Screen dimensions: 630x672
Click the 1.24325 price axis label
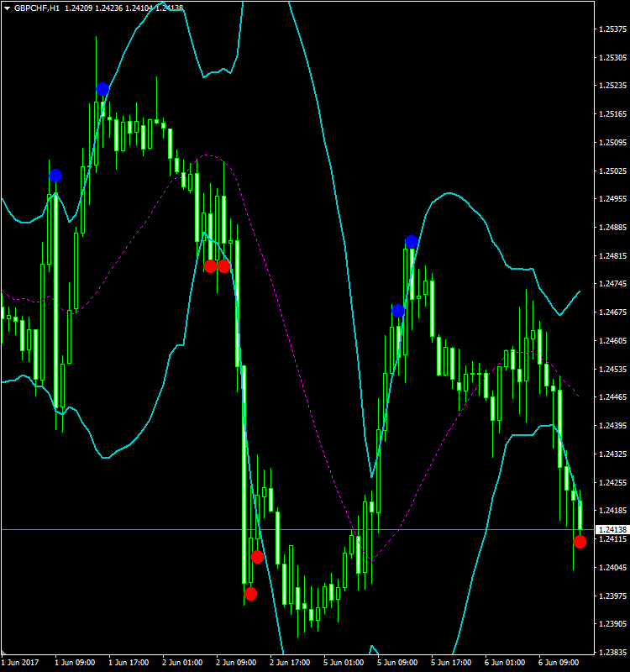coord(612,454)
